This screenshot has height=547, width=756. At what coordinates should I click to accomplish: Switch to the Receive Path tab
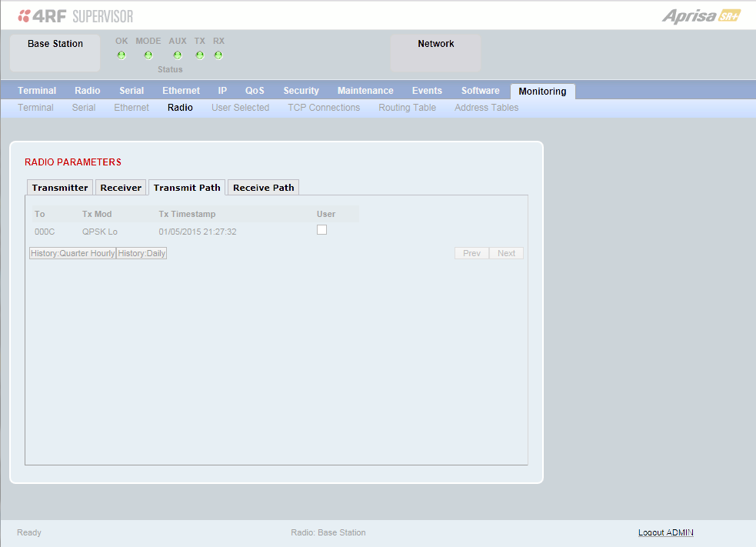point(263,188)
